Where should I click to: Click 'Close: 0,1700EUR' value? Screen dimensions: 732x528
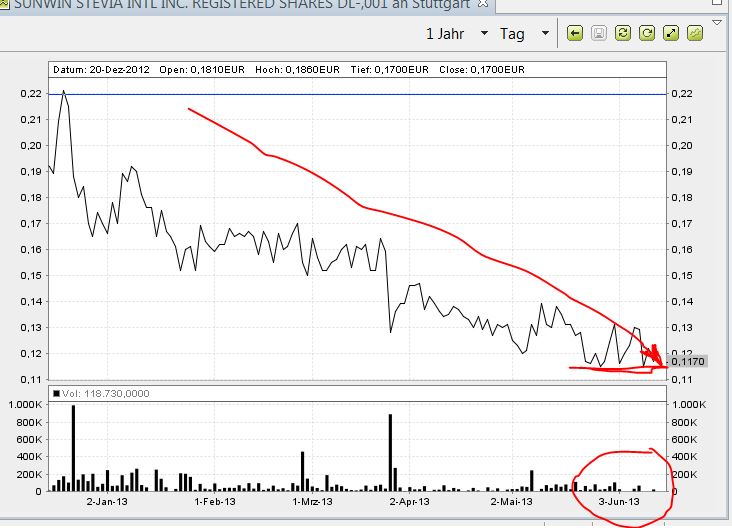[x=482, y=70]
